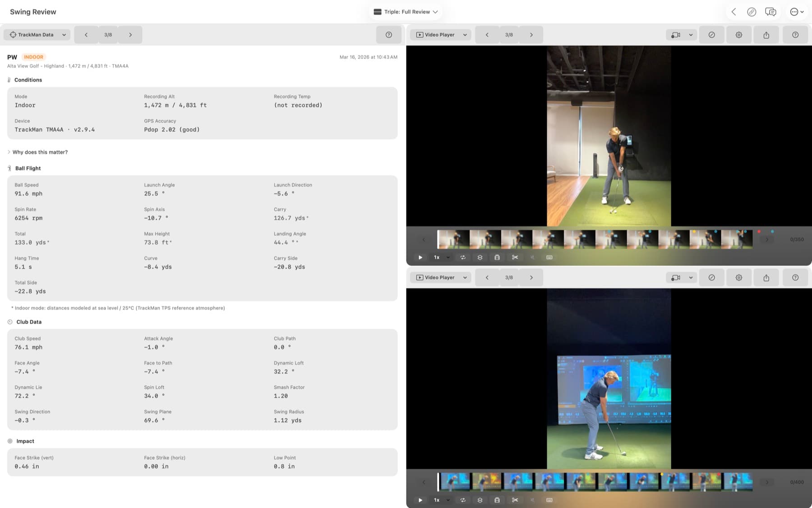812x508 pixels.
Task: Open settings gear in the top video panel
Action: (739, 35)
